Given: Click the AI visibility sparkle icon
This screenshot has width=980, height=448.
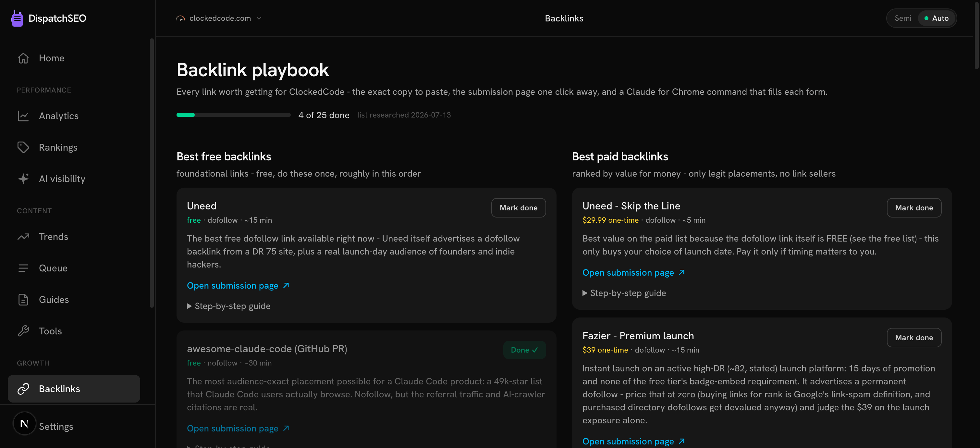Looking at the screenshot, I should tap(23, 179).
